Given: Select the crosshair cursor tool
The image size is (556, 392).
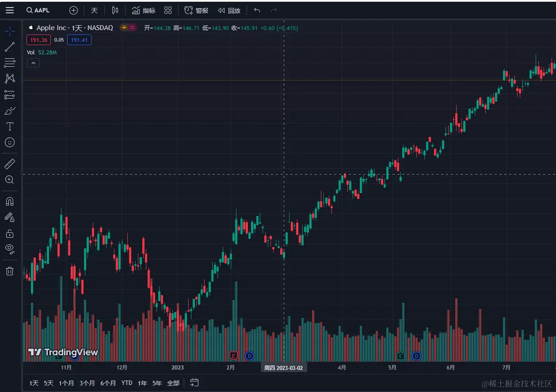Looking at the screenshot, I should [x=10, y=31].
